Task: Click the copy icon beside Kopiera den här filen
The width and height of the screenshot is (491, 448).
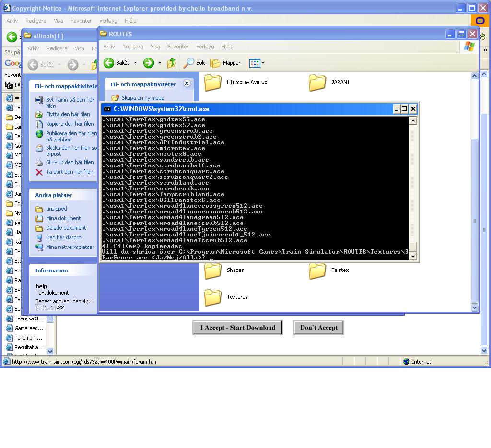Action: [x=39, y=124]
